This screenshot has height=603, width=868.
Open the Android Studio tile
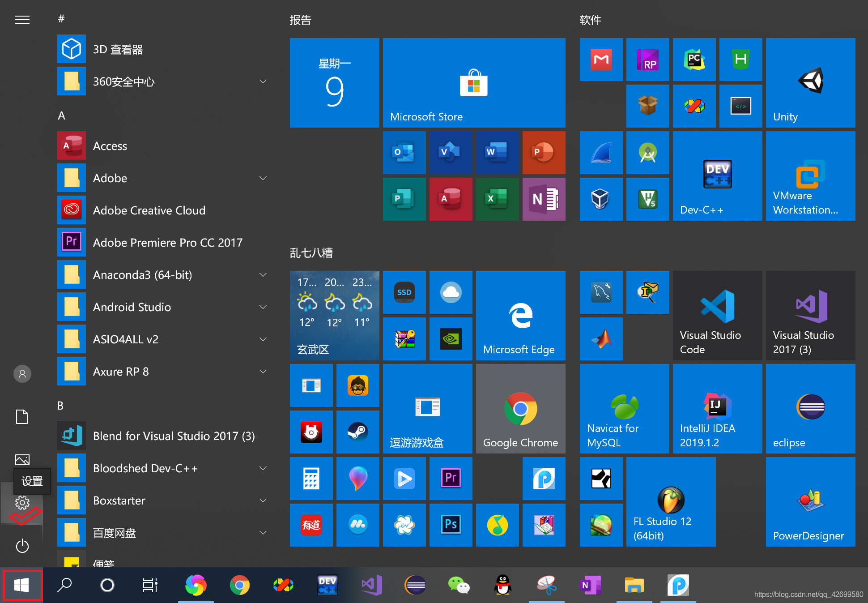click(x=647, y=153)
